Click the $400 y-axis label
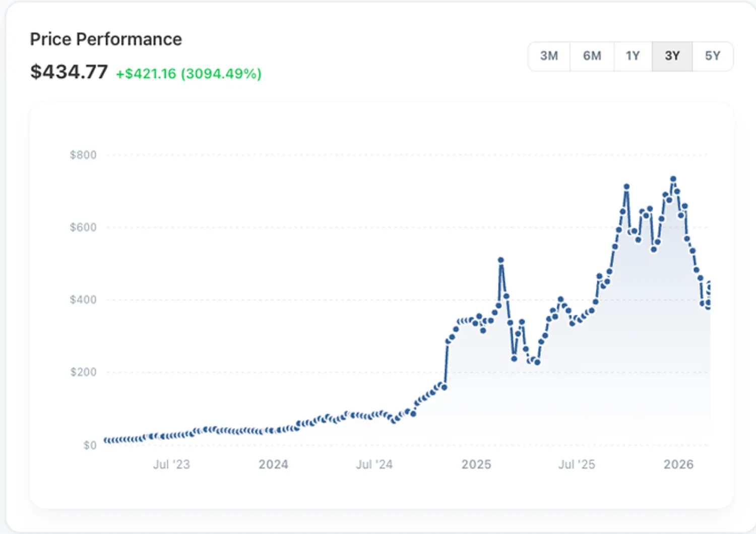 [x=83, y=300]
